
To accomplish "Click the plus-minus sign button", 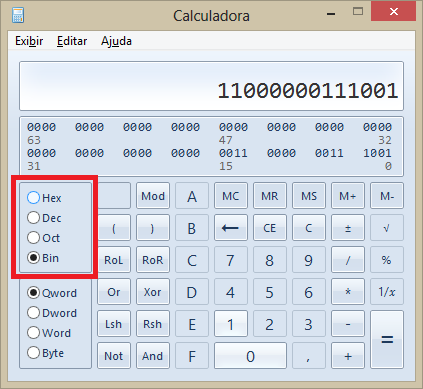I will (348, 228).
